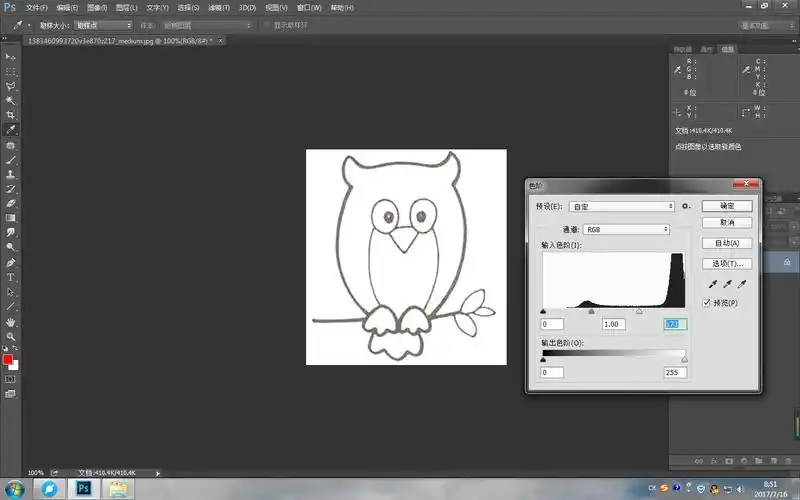Screen dimensions: 800x500
Task: Open Photoshop from the Windows taskbar
Action: 83,489
